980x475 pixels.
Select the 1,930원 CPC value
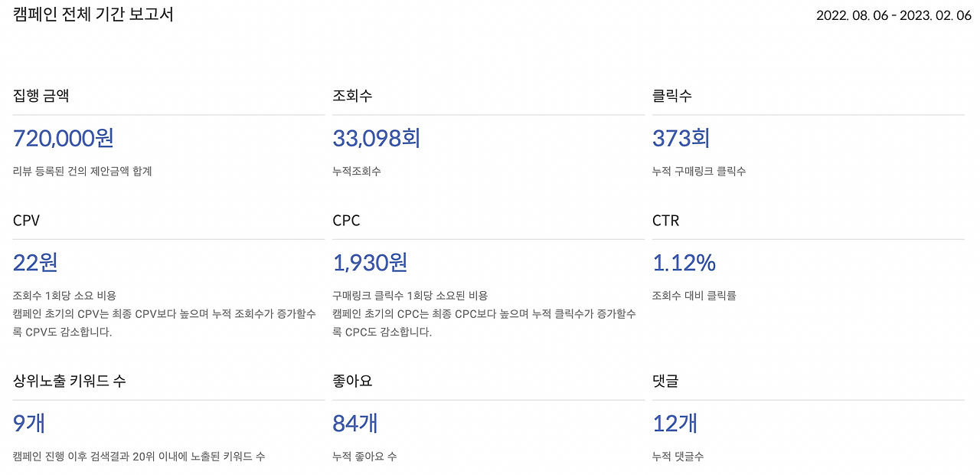[370, 263]
